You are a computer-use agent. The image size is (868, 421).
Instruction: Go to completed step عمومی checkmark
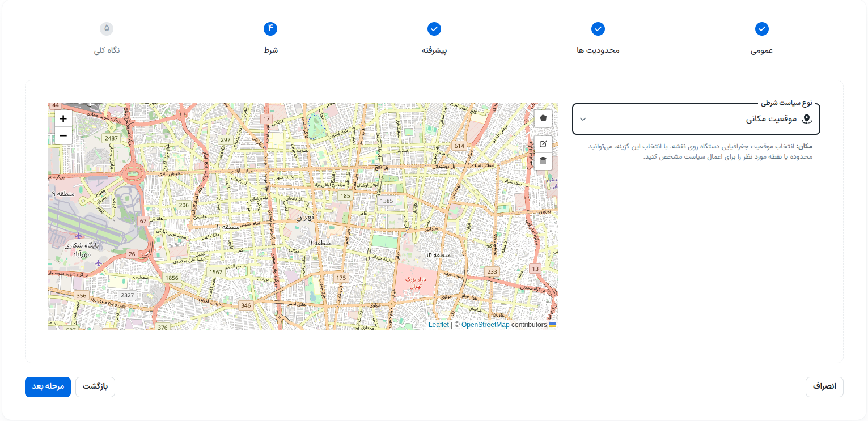pyautogui.click(x=761, y=29)
